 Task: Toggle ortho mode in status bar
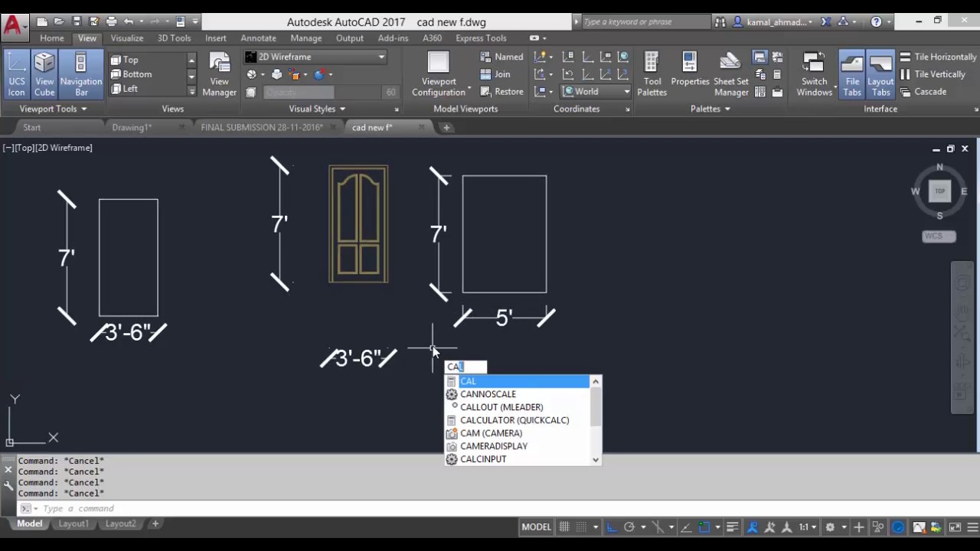(612, 527)
